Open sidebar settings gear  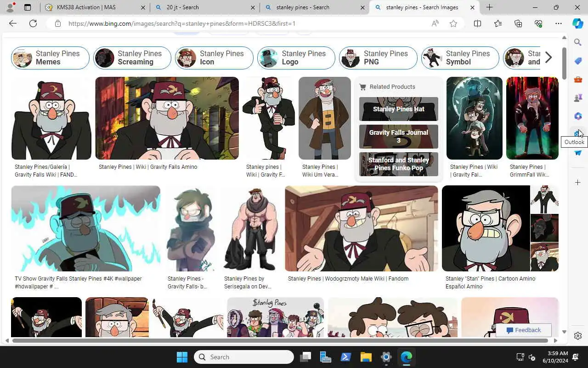click(x=578, y=336)
